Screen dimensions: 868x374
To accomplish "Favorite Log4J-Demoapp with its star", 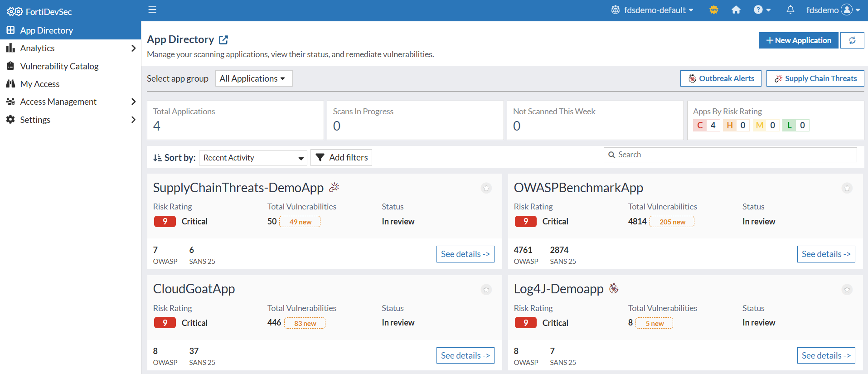I will point(847,290).
